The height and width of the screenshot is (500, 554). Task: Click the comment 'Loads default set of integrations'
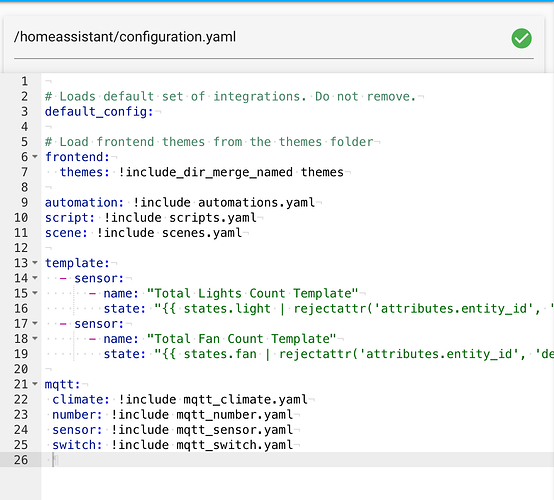click(x=231, y=96)
